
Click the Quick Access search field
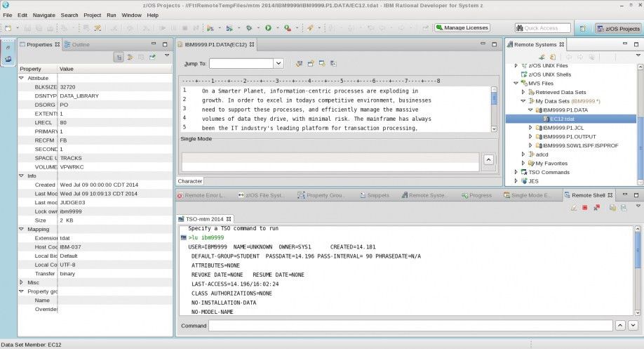(542, 28)
